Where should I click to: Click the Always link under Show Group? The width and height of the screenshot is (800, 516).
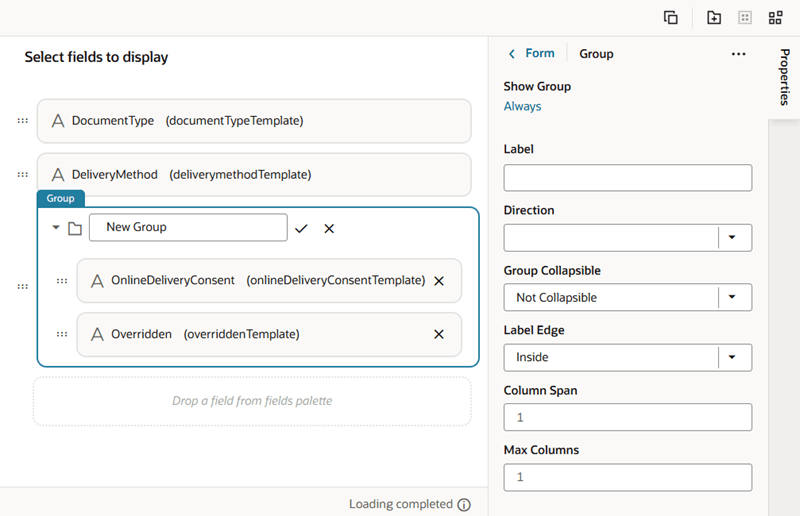coord(522,106)
